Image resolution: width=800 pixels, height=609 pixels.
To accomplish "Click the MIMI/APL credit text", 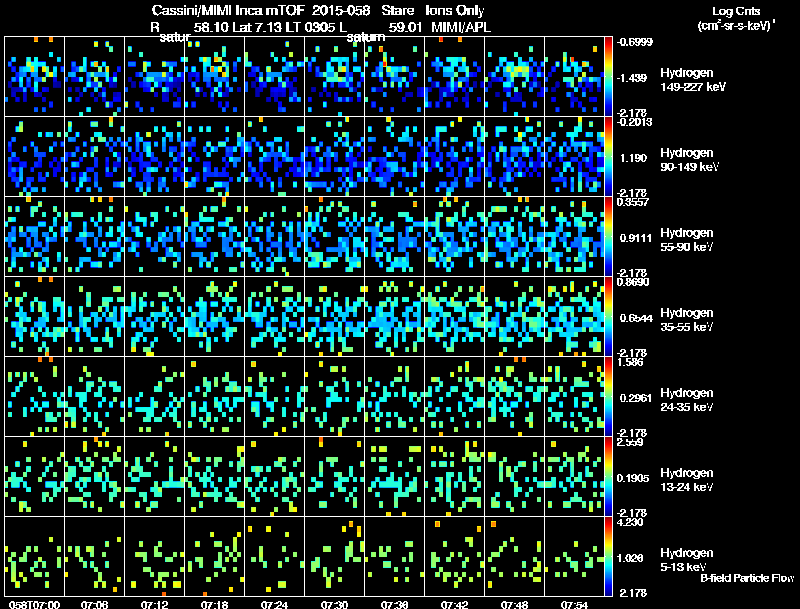I will tap(461, 27).
